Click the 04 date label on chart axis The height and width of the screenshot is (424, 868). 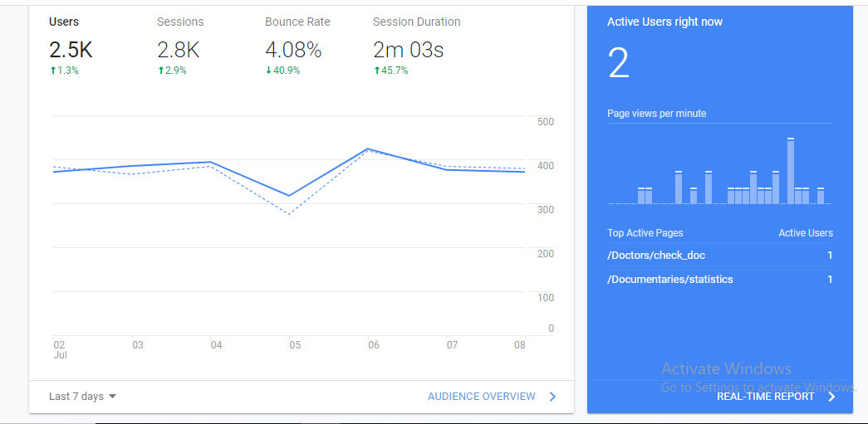coord(216,345)
